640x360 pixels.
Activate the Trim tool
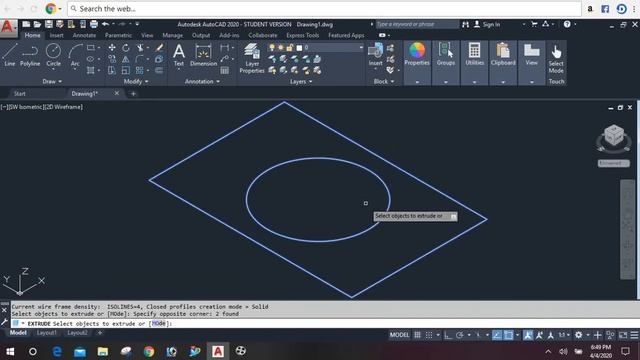[x=140, y=48]
